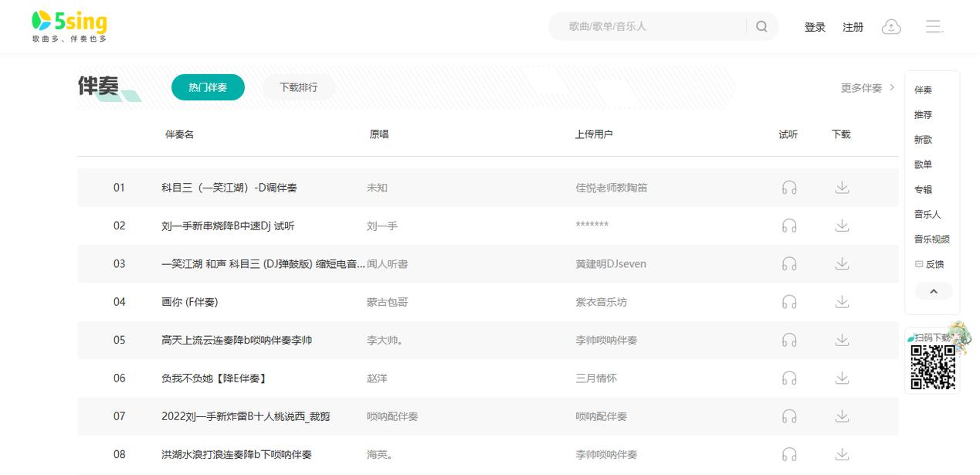
Task: Open the 反馈 feedback link
Action: [x=930, y=264]
